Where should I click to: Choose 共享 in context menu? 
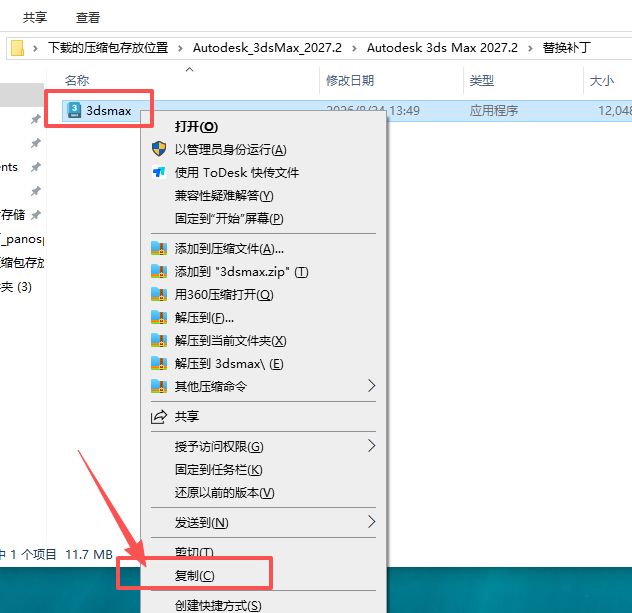tap(263, 416)
